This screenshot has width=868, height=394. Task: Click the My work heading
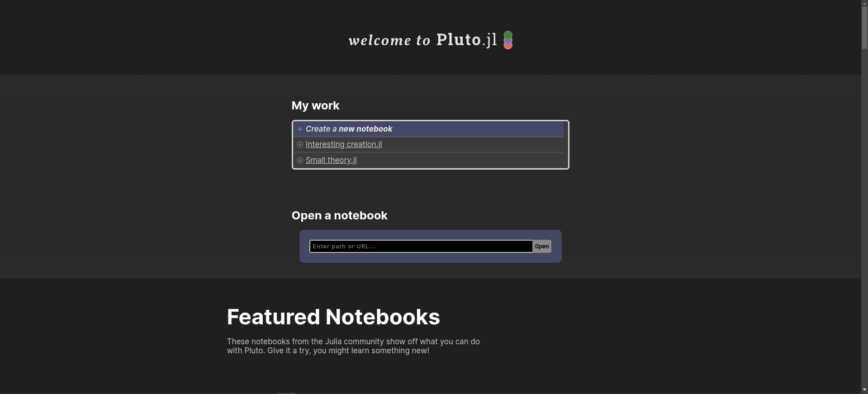coord(315,105)
